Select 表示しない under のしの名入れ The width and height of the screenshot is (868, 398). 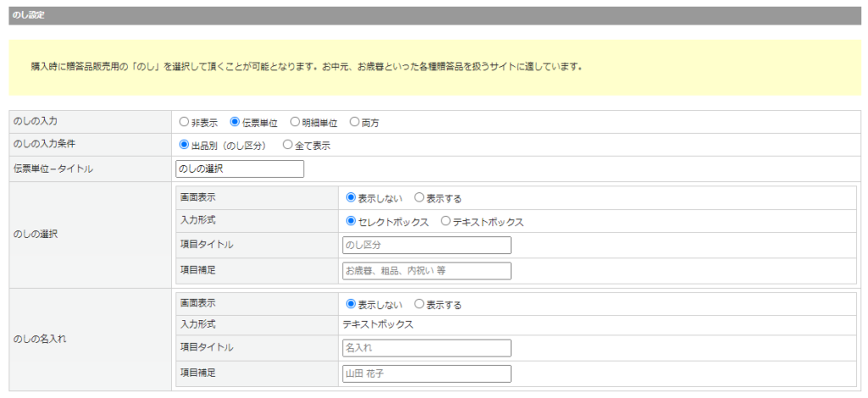(351, 303)
